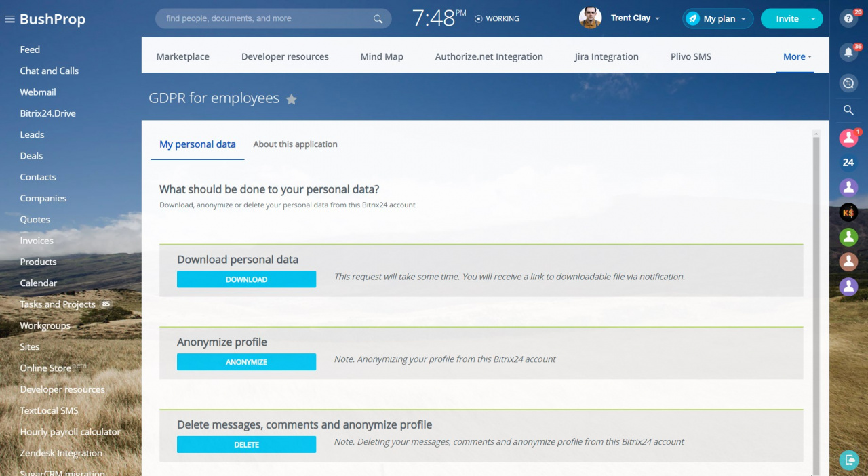The width and height of the screenshot is (868, 476).
Task: Open Hourly payroll calculator in left menu
Action: coord(70,432)
